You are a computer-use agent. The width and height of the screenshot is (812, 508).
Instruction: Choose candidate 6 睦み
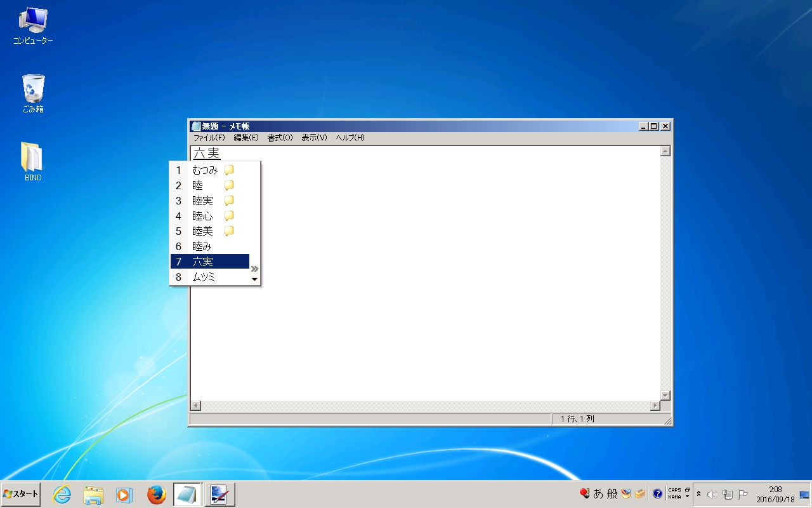[x=210, y=246]
